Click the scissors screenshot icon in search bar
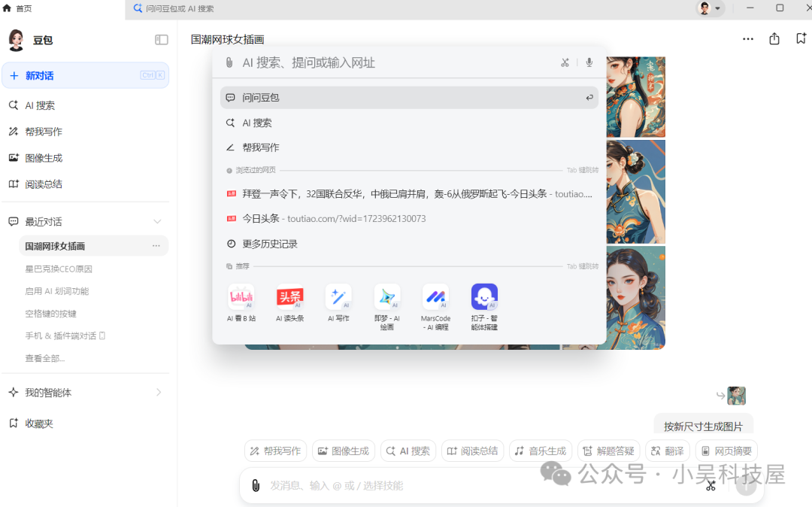 coord(565,62)
